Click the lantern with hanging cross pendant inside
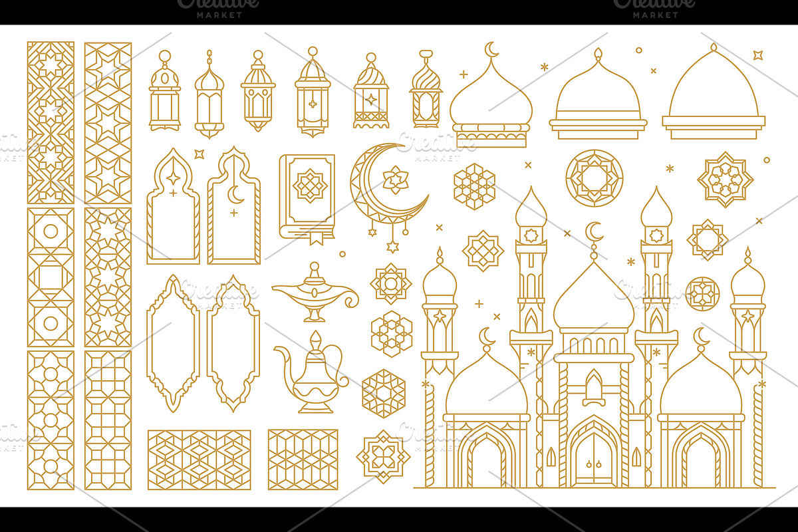Image resolution: width=798 pixels, height=532 pixels. click(312, 91)
